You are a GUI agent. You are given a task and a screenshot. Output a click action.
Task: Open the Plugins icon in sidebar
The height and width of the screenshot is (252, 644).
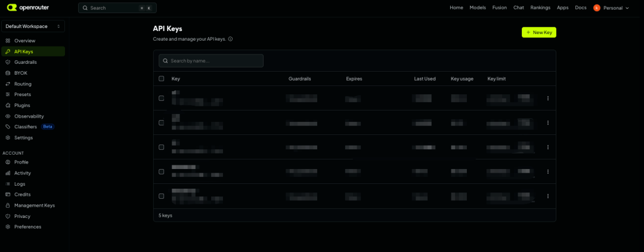(8, 105)
